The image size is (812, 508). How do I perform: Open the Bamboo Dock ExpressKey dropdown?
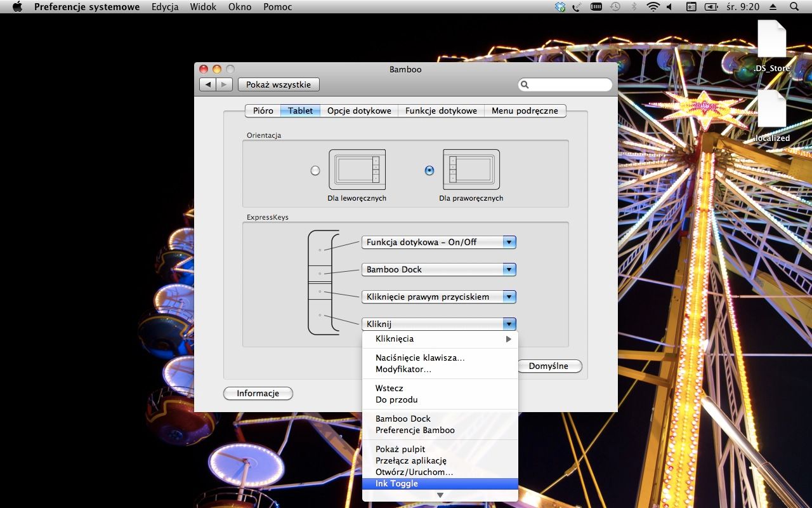pos(438,269)
